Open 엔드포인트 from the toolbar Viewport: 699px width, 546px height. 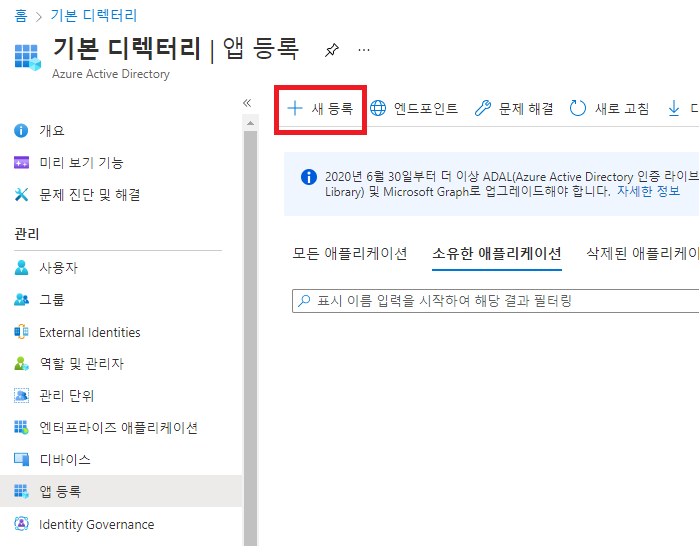(x=414, y=109)
